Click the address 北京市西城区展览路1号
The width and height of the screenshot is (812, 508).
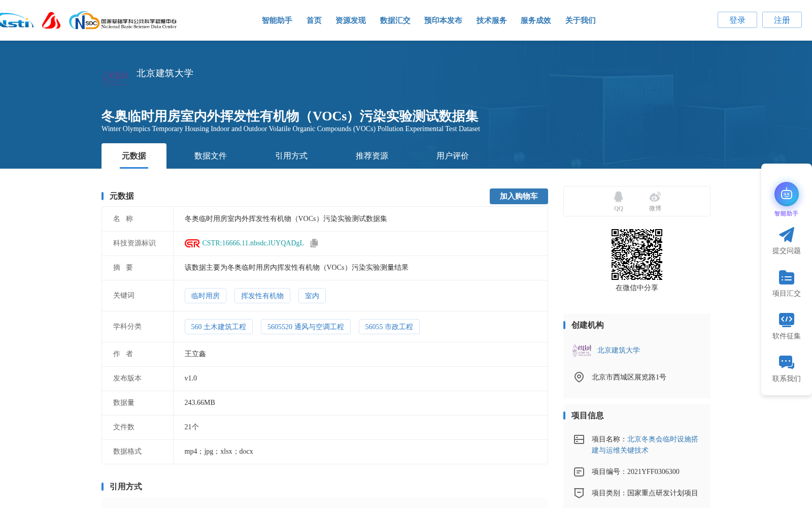pos(629,377)
